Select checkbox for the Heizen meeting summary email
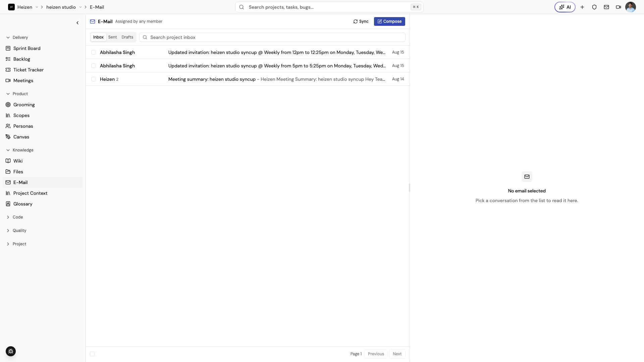Screen dimensions: 644x362 [x=94, y=79]
